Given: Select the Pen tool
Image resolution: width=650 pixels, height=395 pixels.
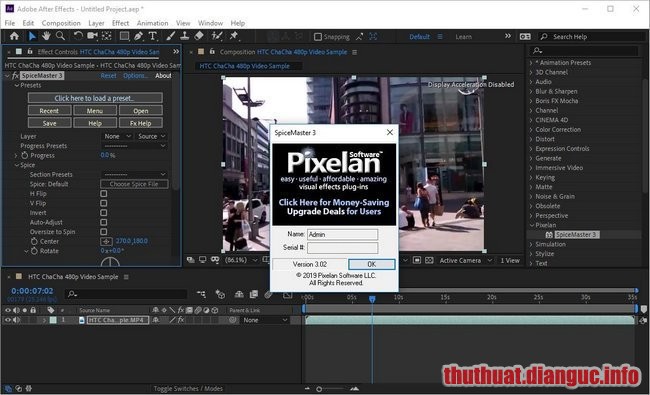Looking at the screenshot, I should click(x=138, y=36).
